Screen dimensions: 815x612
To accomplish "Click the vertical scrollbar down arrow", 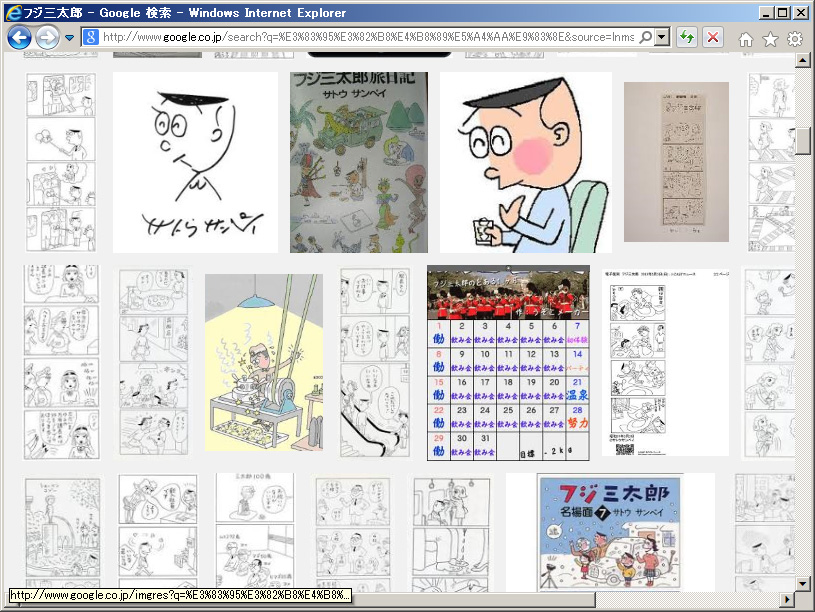I will pyautogui.click(x=802, y=584).
